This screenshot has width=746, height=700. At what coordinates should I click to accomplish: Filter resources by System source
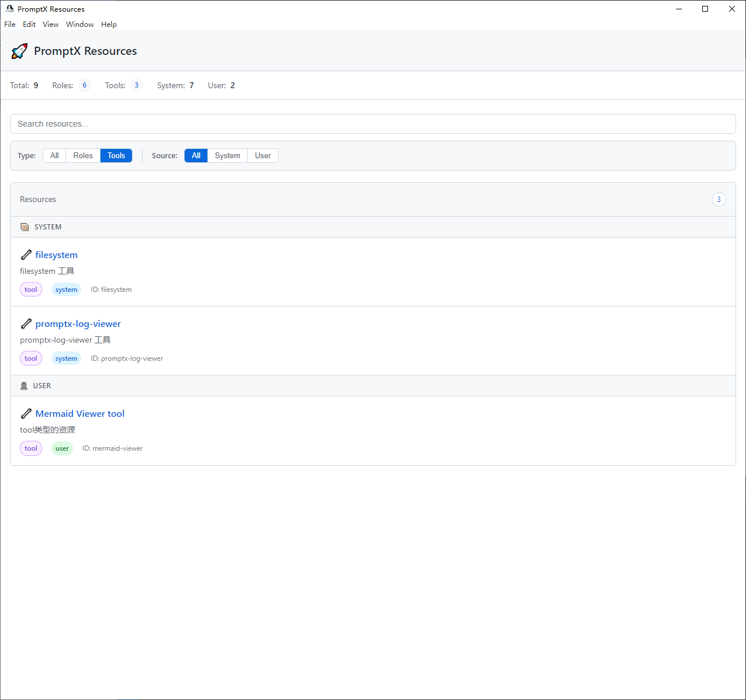[227, 156]
